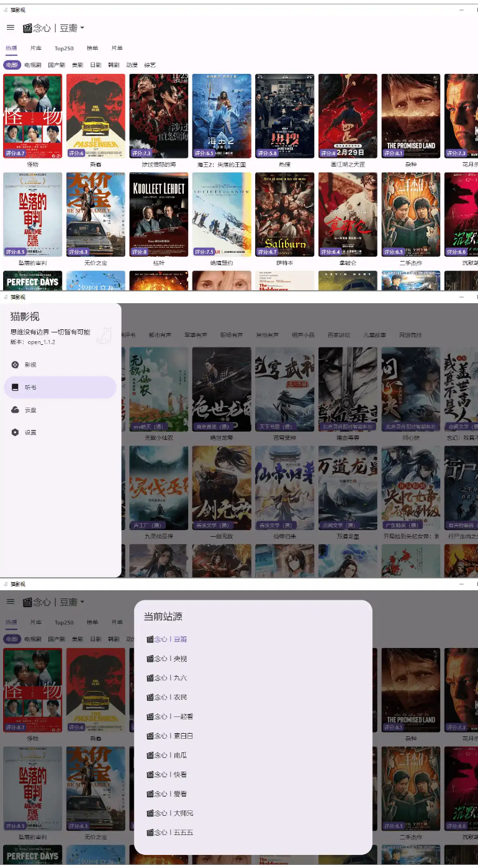Image resolution: width=478 pixels, height=868 pixels.
Task: Select 综艺 category chip in top window
Action: (150, 65)
